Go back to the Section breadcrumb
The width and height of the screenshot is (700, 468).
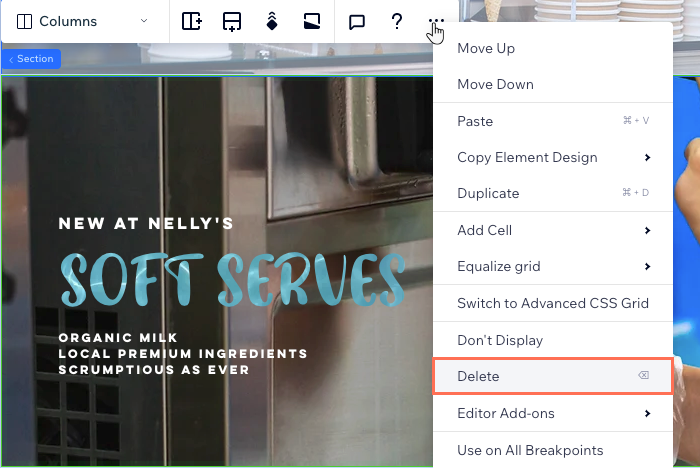31,59
